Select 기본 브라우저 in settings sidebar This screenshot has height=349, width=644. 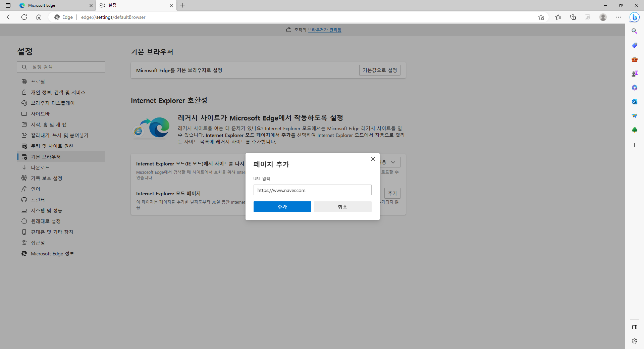tap(45, 157)
